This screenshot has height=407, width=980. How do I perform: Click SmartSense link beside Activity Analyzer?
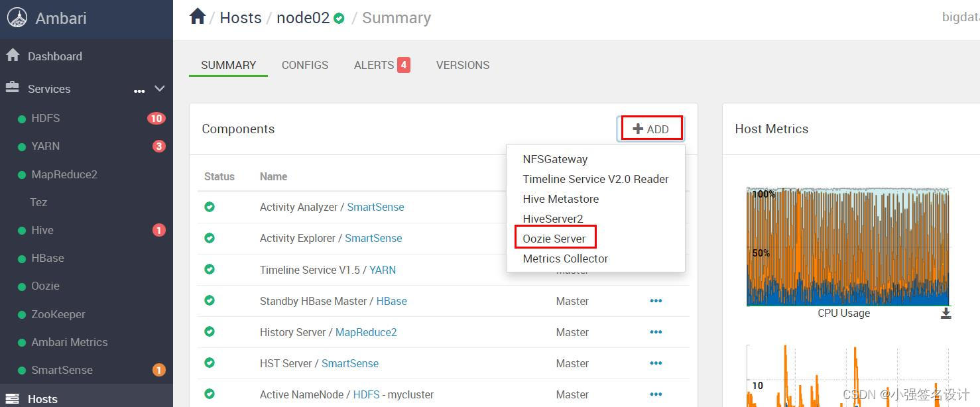(376, 207)
